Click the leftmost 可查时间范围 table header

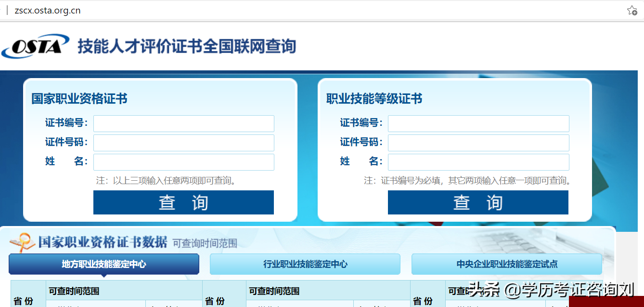74,291
